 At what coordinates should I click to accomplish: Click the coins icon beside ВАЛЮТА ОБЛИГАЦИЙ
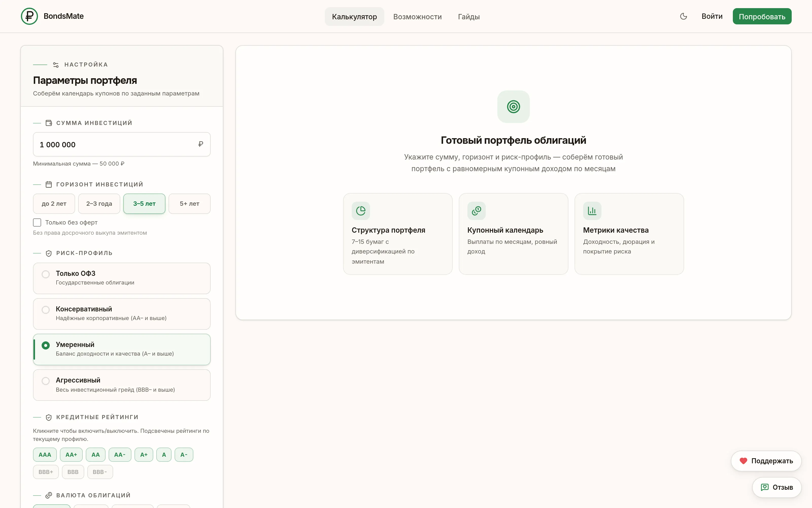[x=49, y=495]
